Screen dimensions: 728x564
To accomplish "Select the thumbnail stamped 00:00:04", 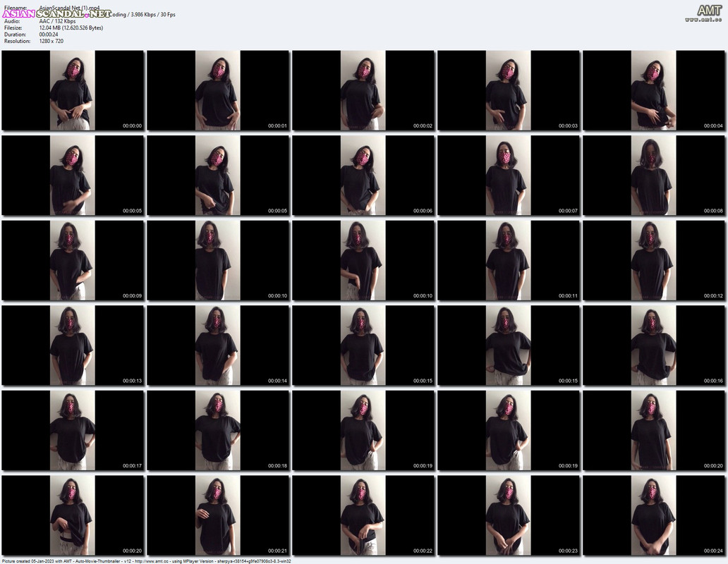I will [x=654, y=90].
